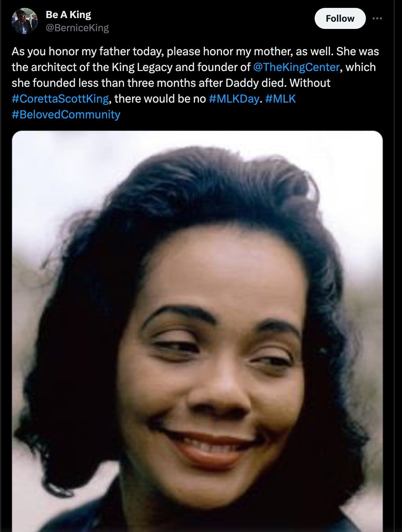The width and height of the screenshot is (402, 532).
Task: Select the #MLK hashtag
Action: (280, 99)
